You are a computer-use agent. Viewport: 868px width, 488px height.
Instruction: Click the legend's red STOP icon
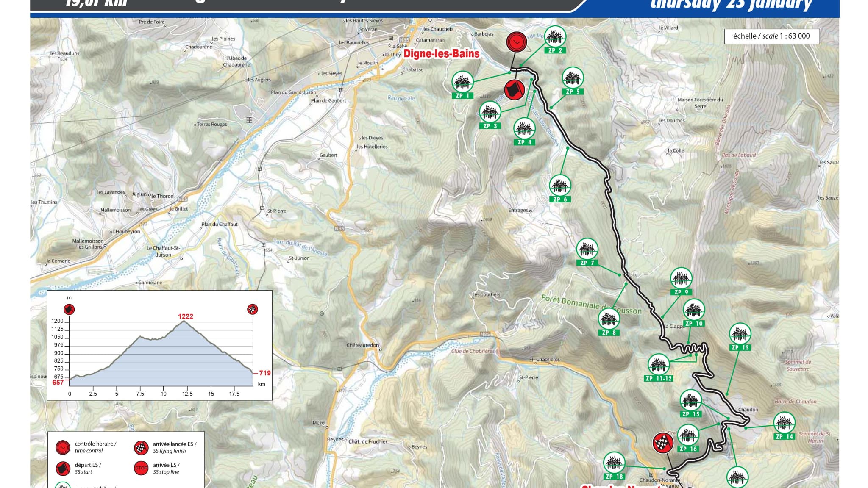141,468
